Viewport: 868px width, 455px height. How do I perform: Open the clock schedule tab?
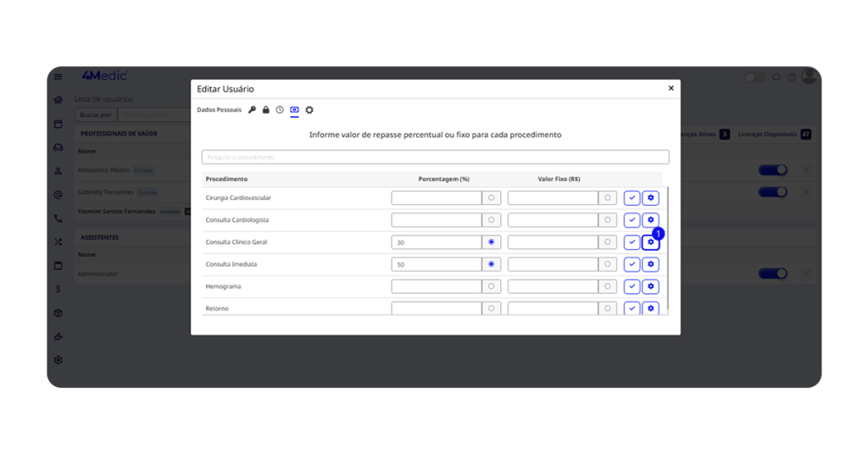[x=280, y=110]
